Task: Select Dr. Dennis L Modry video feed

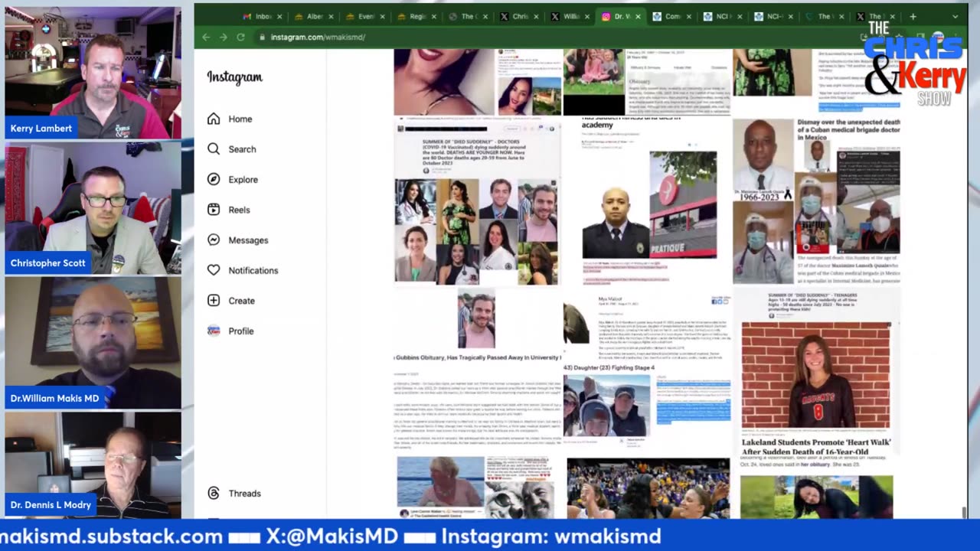Action: 93,465
